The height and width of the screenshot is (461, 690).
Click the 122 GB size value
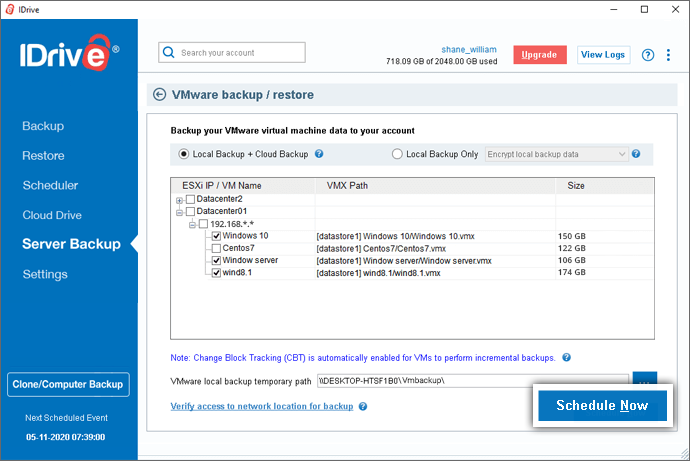coord(572,248)
